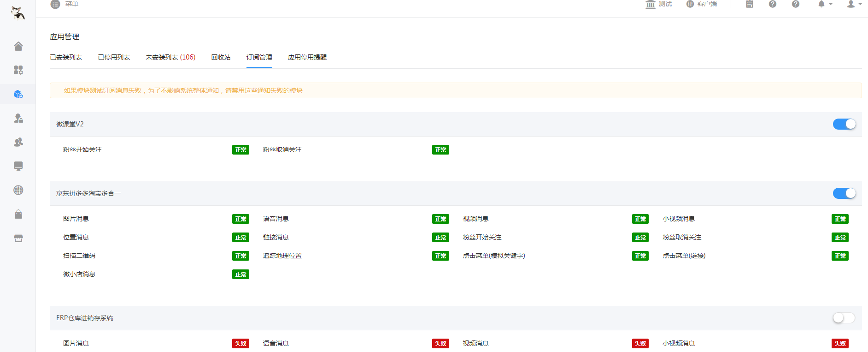Switch to the 已停用列表 tab
868x352 pixels.
pos(114,57)
